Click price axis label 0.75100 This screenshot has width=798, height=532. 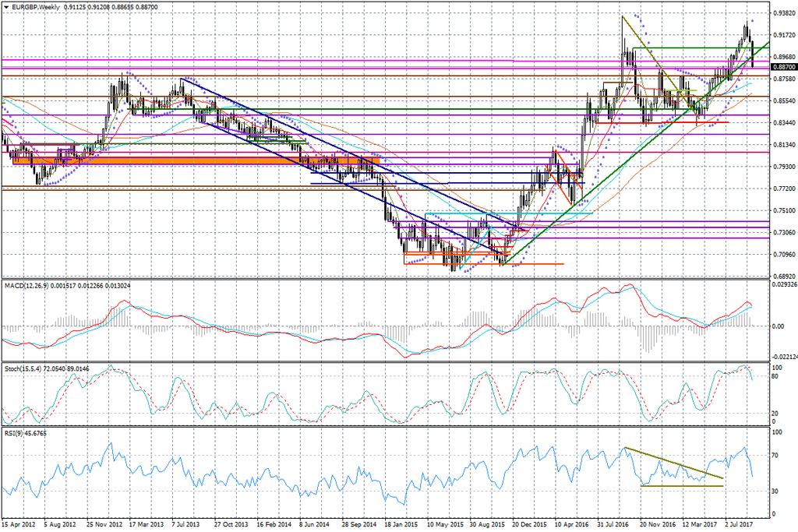784,210
